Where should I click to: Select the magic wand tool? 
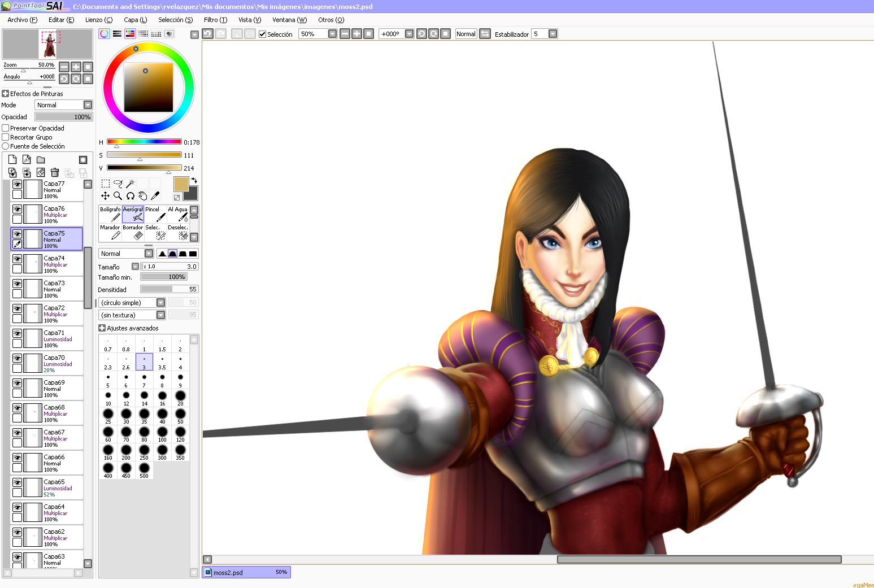tap(130, 184)
